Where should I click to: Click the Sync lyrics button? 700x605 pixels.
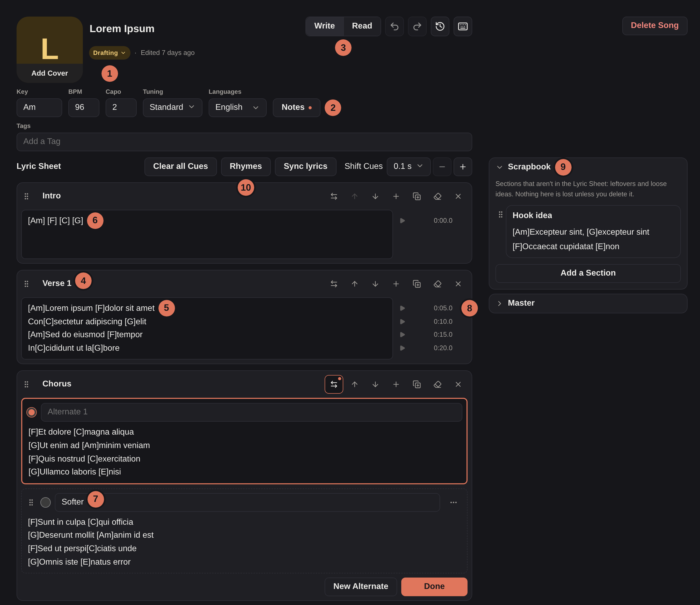pyautogui.click(x=305, y=166)
